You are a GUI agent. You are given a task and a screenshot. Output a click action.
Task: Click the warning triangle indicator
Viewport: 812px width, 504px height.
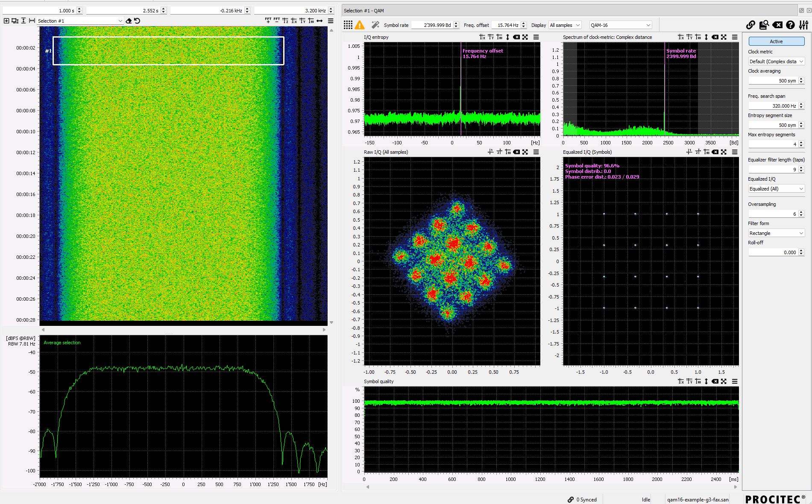click(x=359, y=25)
